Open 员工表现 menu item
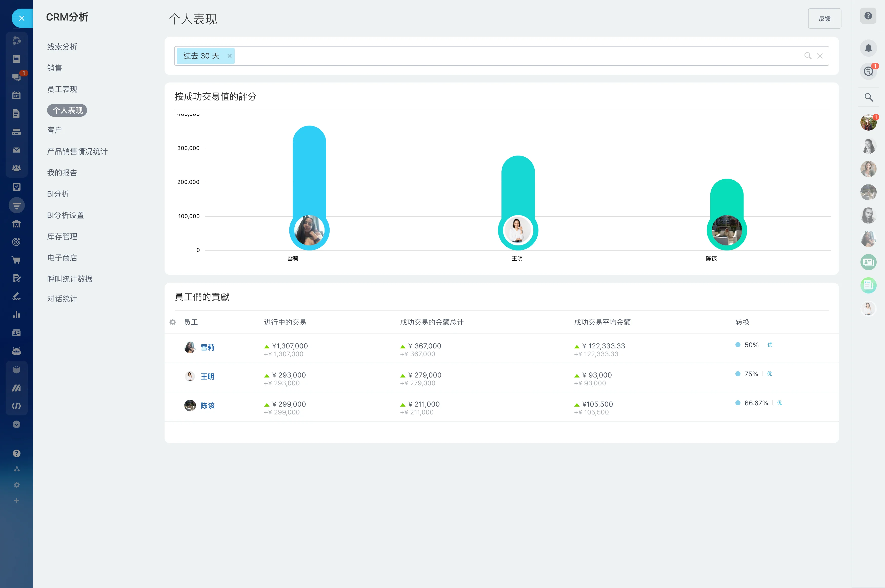 (62, 89)
